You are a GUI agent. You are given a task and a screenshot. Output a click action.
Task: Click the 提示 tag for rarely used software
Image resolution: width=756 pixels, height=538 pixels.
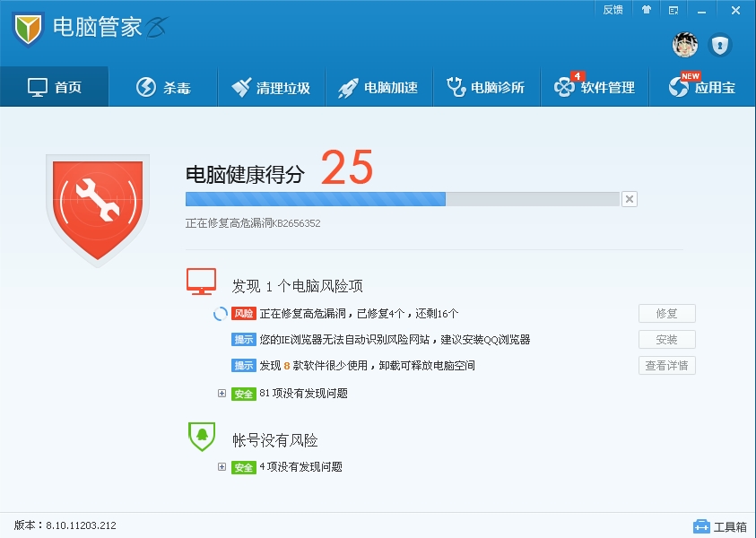[244, 366]
